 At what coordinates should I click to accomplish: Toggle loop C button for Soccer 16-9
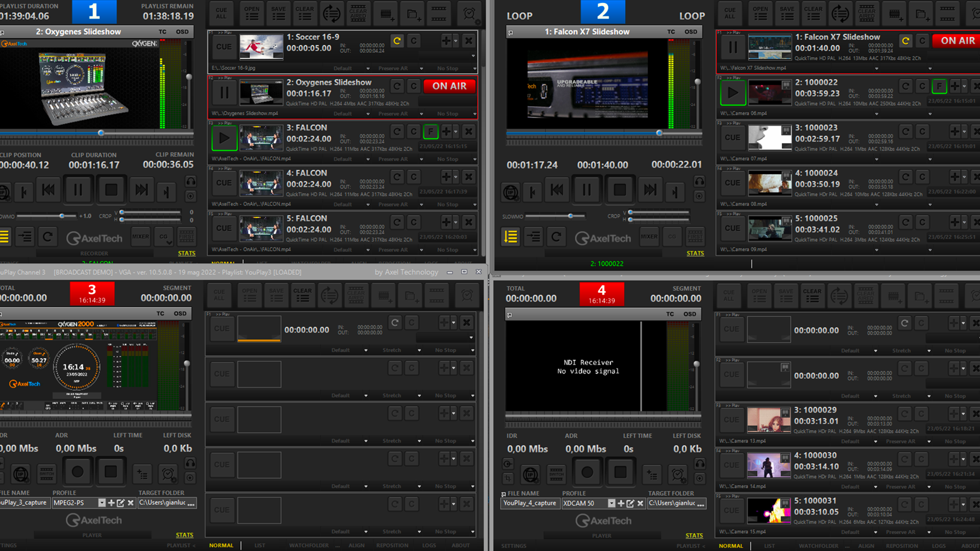click(397, 41)
